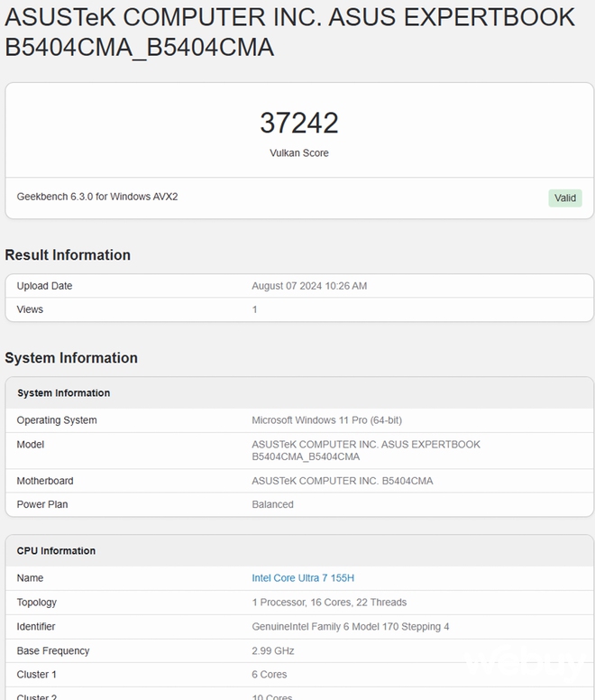This screenshot has width=595, height=700.
Task: Click the Upload Date label
Action: [x=44, y=286]
